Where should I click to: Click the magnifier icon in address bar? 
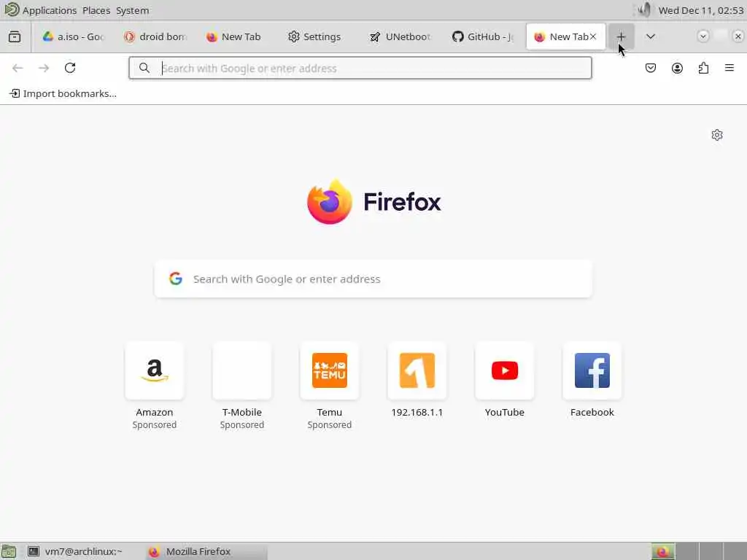tap(144, 68)
